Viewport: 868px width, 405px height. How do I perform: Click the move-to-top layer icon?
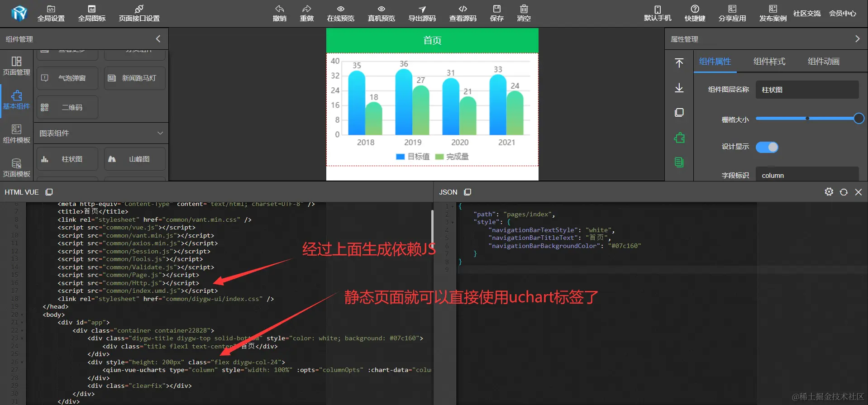(679, 63)
